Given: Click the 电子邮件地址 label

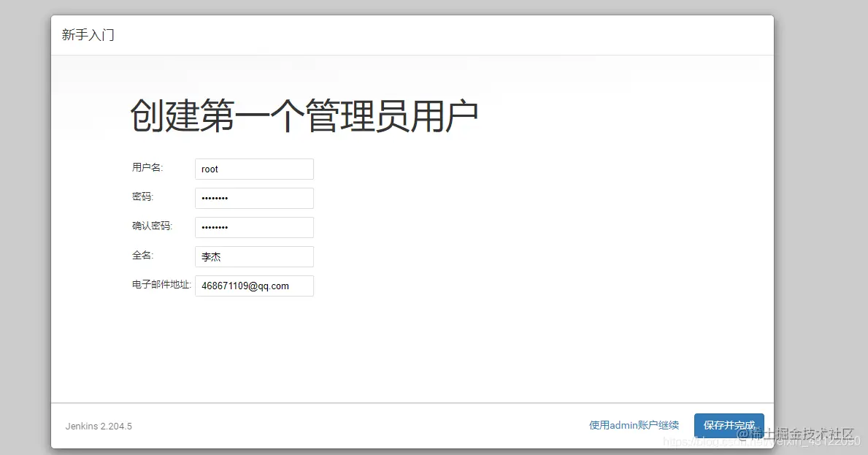Looking at the screenshot, I should (x=161, y=285).
